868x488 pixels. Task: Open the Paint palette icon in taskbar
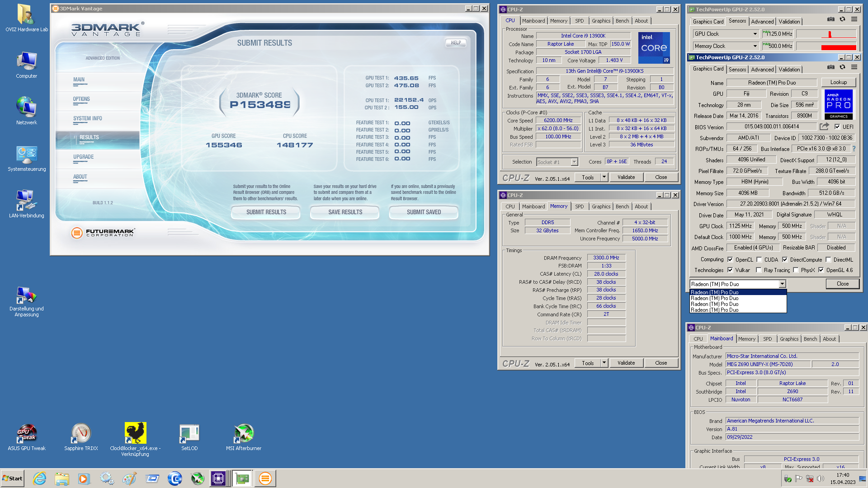pyautogui.click(x=129, y=479)
